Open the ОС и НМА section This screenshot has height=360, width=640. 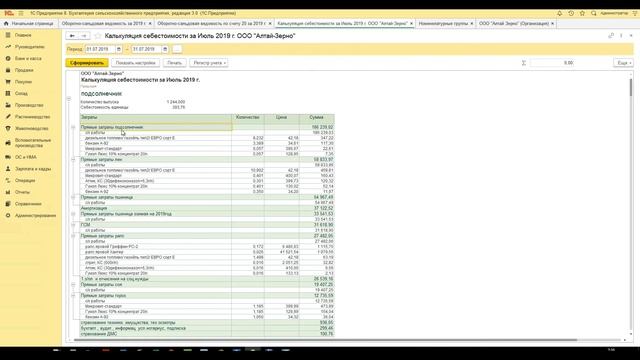click(x=25, y=157)
